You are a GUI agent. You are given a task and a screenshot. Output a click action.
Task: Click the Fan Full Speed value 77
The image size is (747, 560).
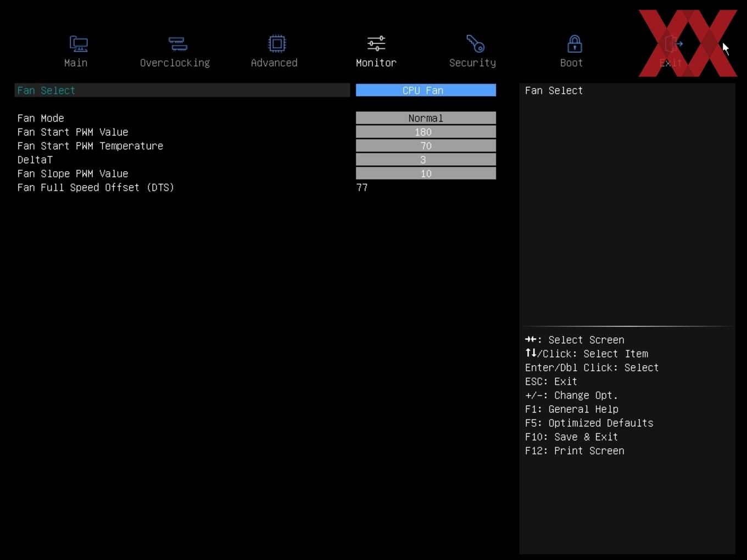(x=362, y=187)
